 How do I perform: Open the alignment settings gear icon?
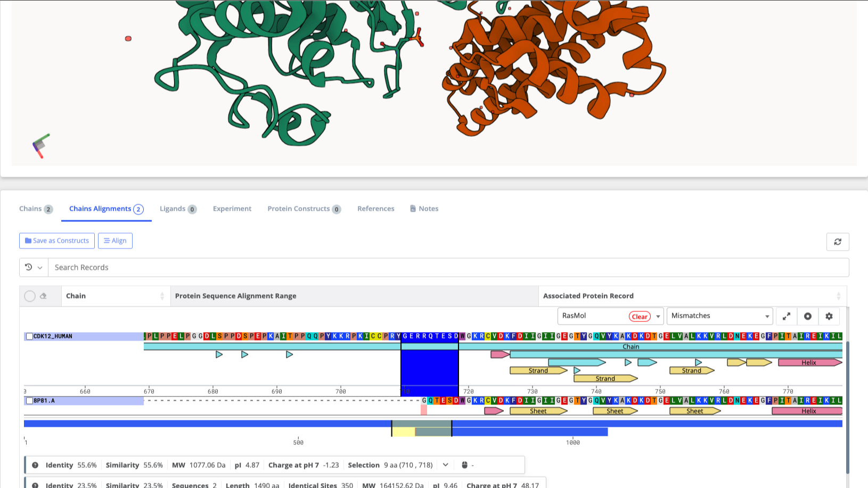829,316
